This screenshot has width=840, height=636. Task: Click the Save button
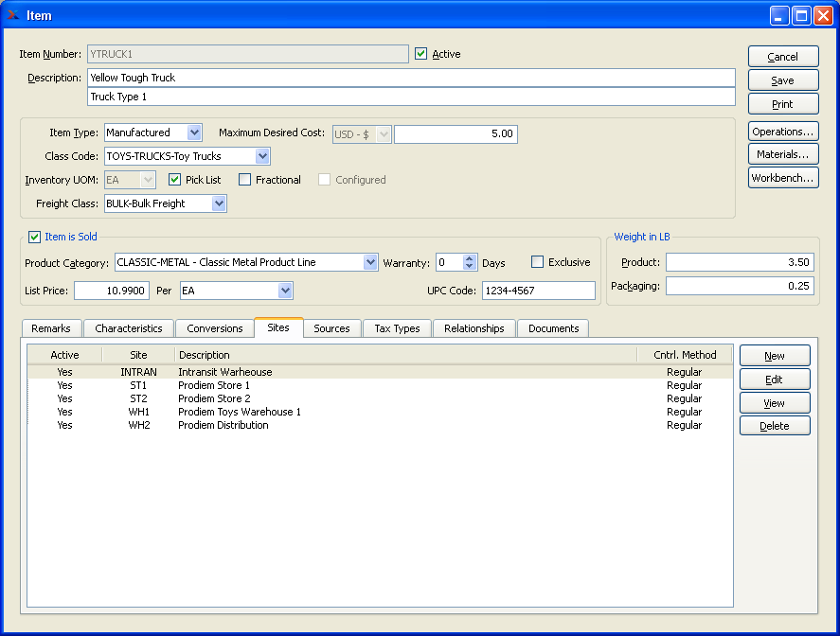point(782,80)
